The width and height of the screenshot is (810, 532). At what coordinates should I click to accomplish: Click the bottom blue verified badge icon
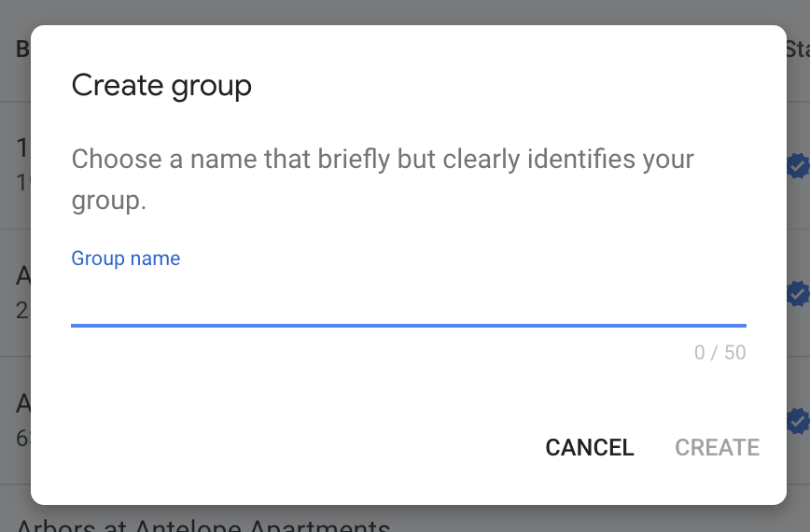point(798,421)
